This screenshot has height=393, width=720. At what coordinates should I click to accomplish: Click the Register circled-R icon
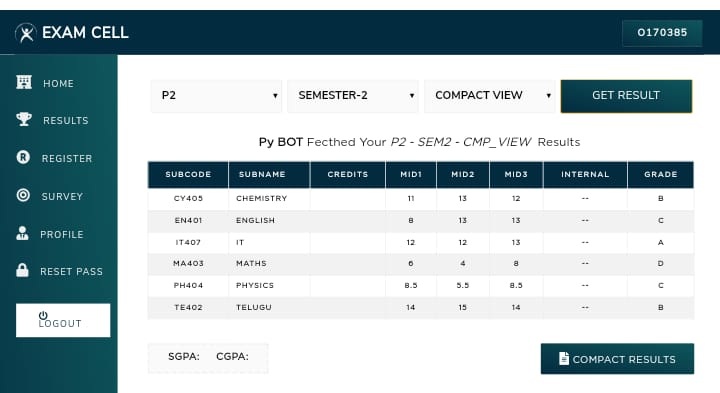tap(23, 157)
